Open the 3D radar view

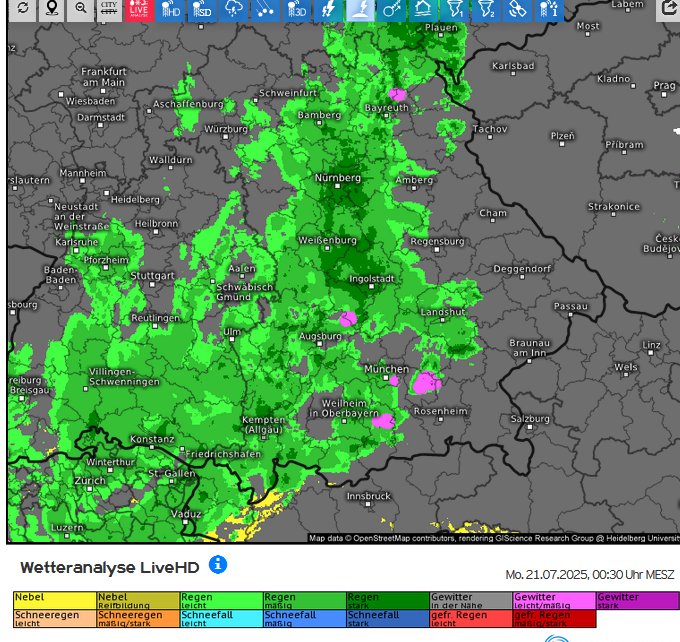coord(296,10)
